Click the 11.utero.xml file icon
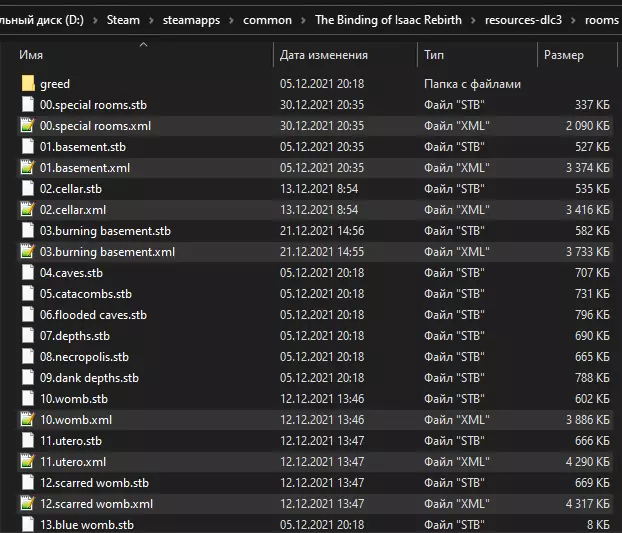 tap(27, 462)
